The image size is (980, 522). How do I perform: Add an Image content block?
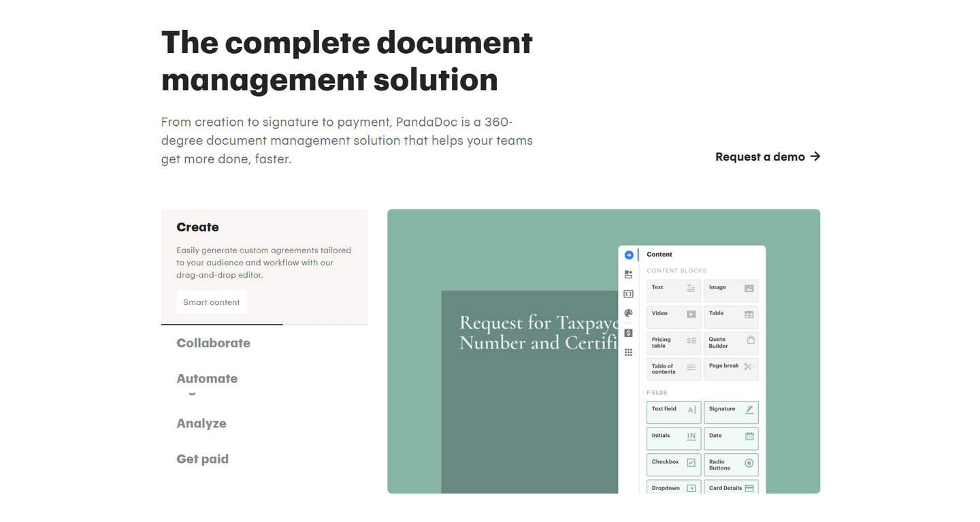[x=731, y=291]
